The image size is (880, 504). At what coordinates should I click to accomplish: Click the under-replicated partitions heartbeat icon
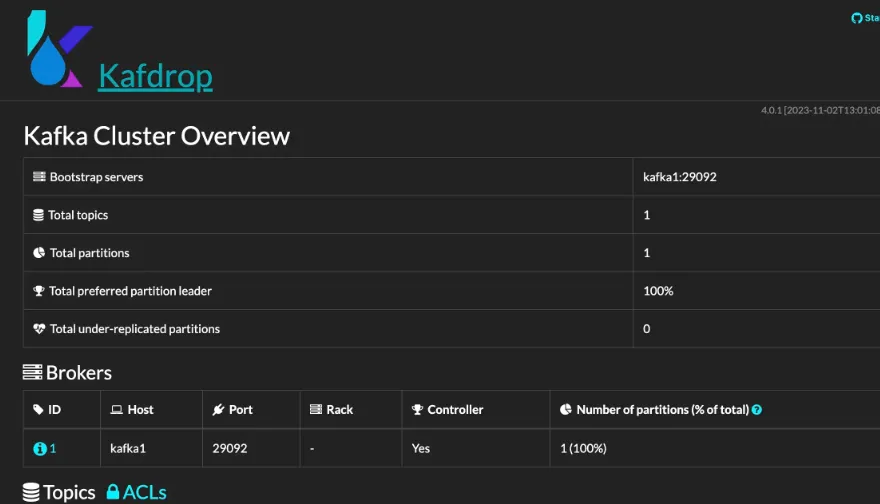pyautogui.click(x=39, y=329)
